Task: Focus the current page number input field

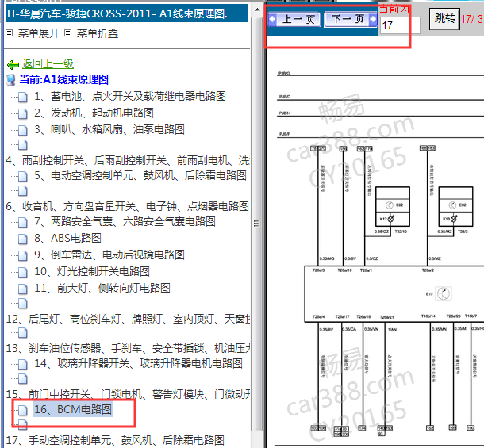Action: [400, 25]
